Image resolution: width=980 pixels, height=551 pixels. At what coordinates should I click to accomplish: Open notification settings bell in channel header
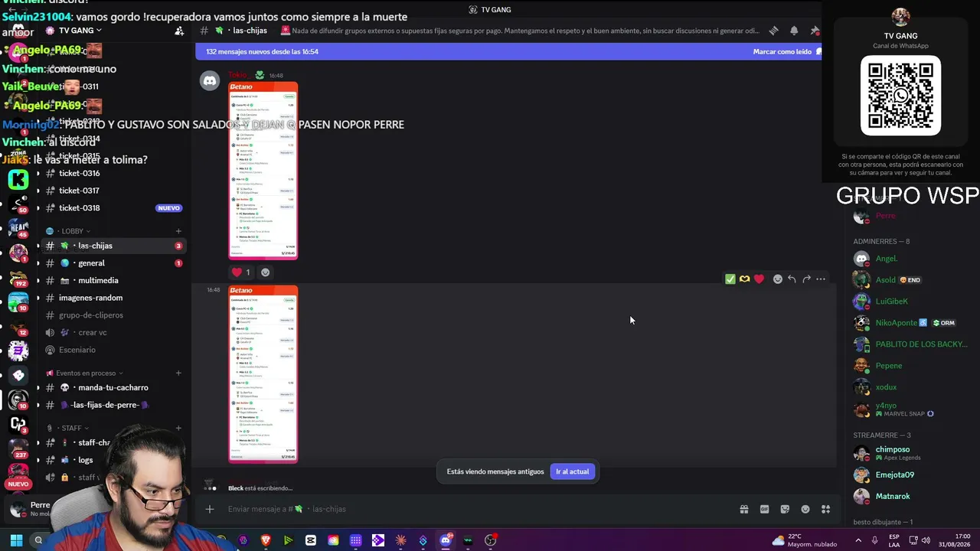click(x=794, y=31)
